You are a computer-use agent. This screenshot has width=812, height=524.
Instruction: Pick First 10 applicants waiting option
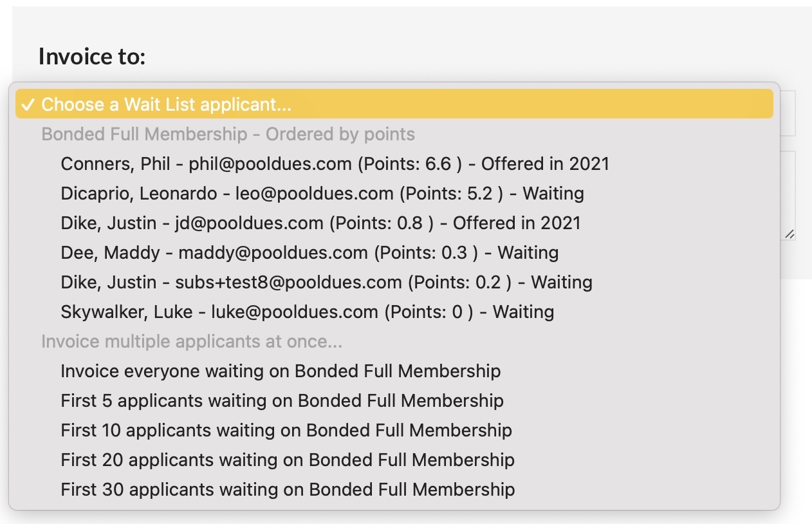pos(286,431)
